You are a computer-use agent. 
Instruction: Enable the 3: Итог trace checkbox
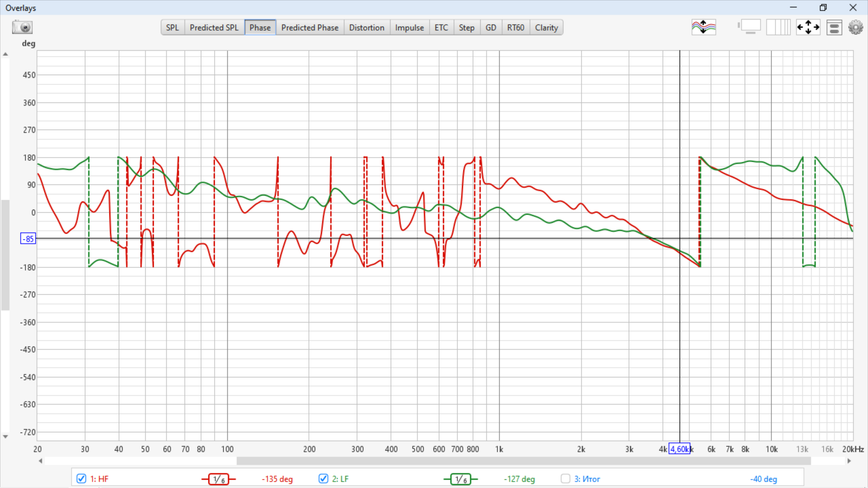point(565,479)
